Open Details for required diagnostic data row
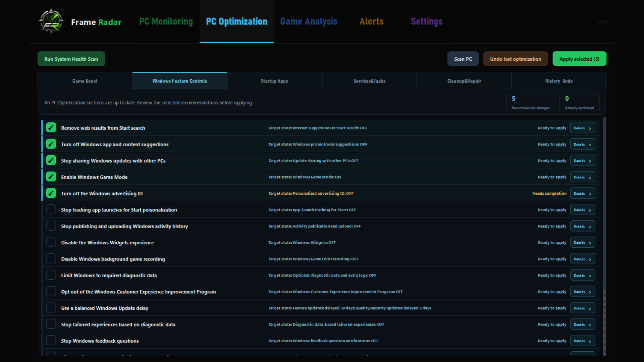The image size is (644, 362). click(x=583, y=276)
